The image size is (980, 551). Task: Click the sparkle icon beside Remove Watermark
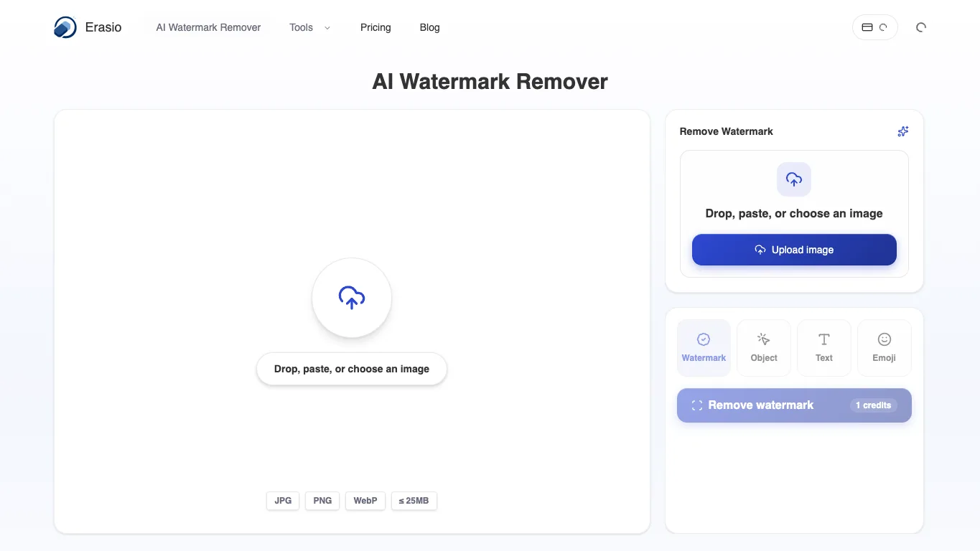coord(903,131)
